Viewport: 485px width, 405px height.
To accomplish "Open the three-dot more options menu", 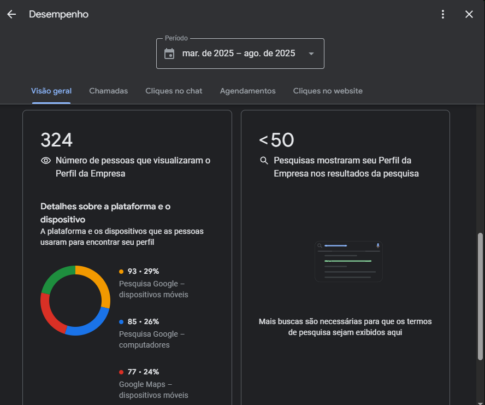I will point(443,14).
